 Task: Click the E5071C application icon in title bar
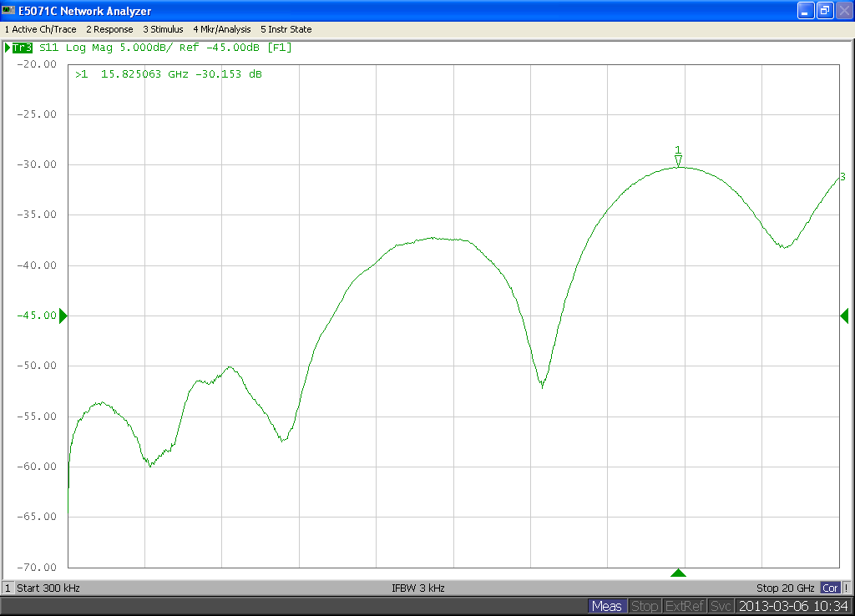coord(8,10)
